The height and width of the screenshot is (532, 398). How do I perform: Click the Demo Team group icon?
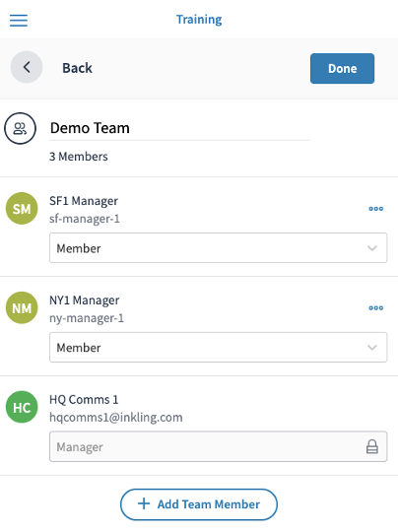click(x=20, y=128)
